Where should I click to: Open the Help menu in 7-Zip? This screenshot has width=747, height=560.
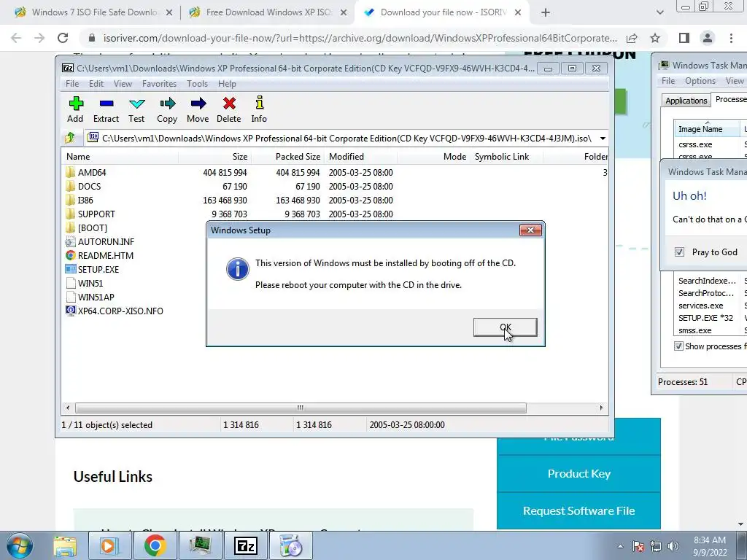[x=228, y=84]
